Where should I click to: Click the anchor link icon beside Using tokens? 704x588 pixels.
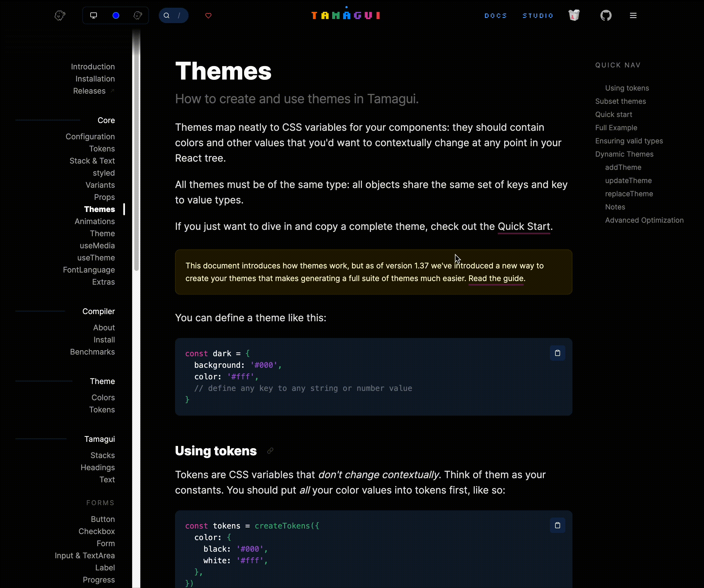pyautogui.click(x=270, y=451)
